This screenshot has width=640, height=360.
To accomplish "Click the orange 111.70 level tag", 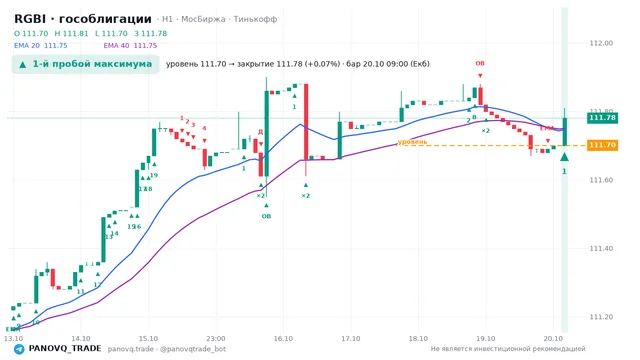I will 602,145.
